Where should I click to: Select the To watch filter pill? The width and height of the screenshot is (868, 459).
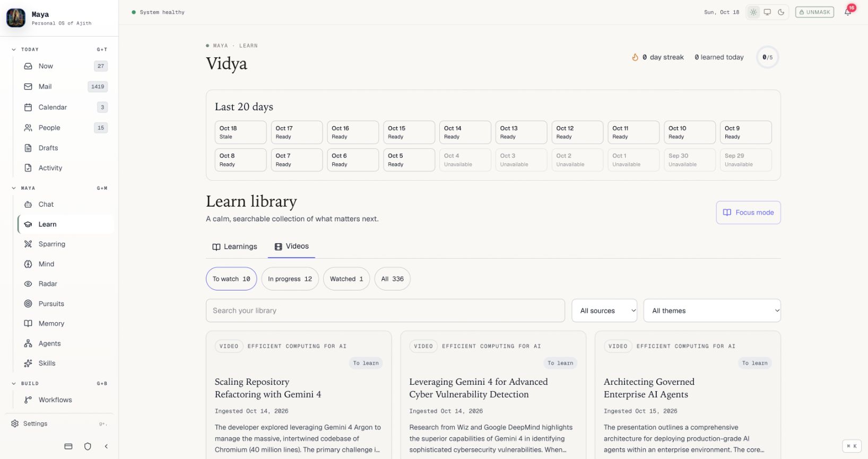point(231,279)
